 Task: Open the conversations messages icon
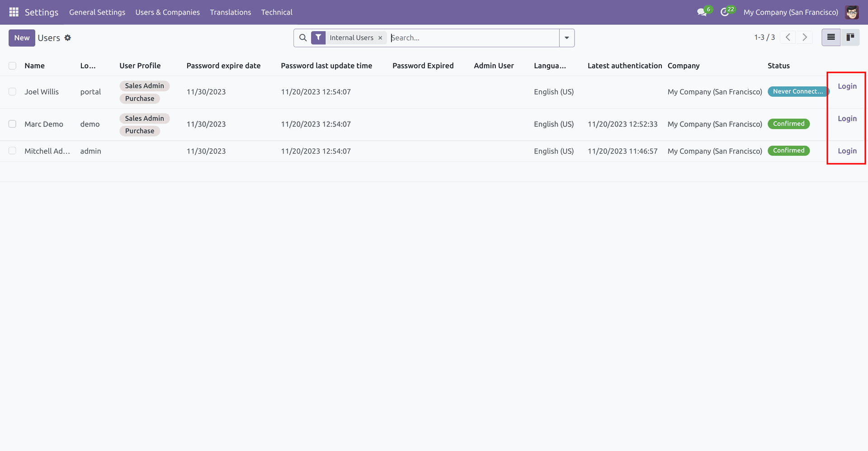click(702, 12)
